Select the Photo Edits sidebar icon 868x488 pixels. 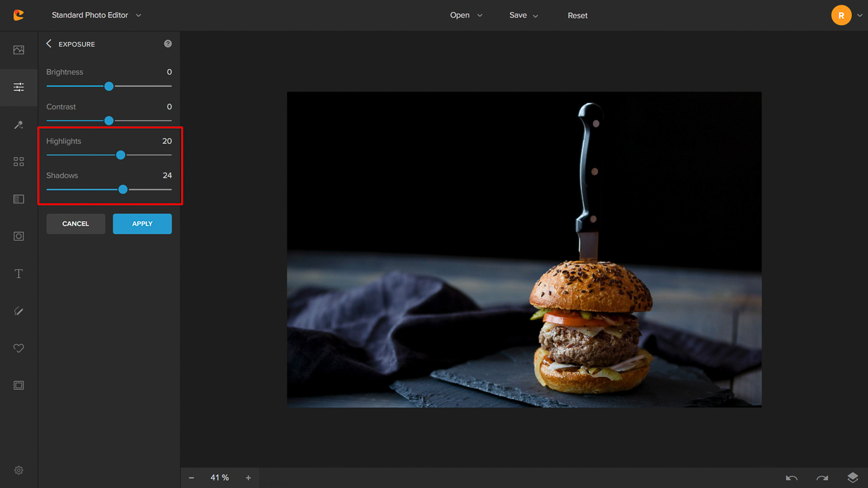pos(18,49)
